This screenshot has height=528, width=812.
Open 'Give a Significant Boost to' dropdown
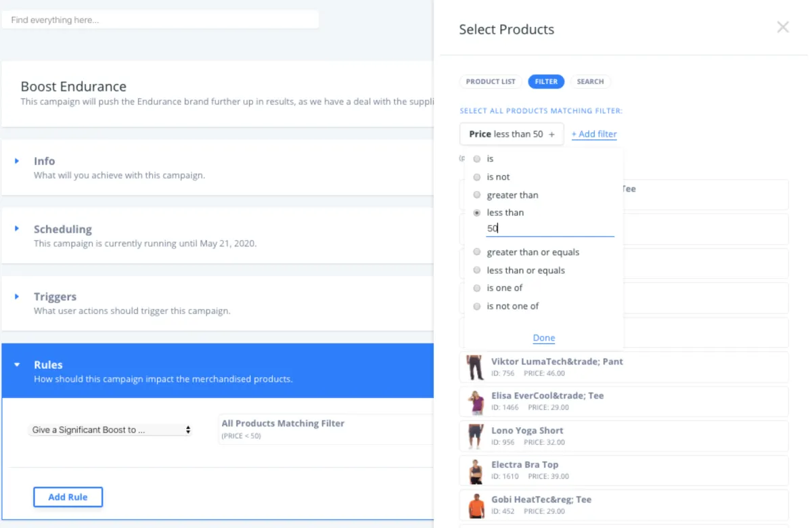click(x=111, y=430)
